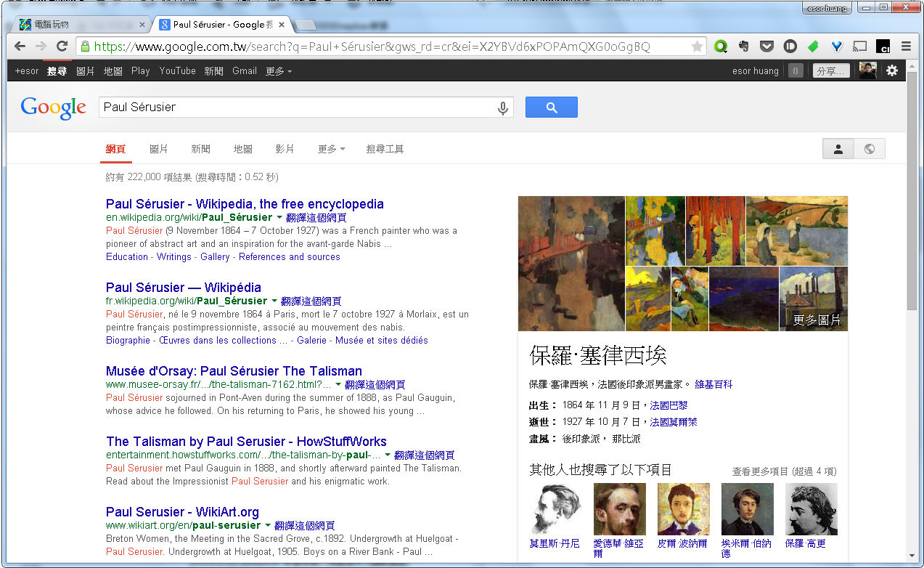Screen dimensions: 924x568
Task: Open The Talisman HowStuffWorks result
Action: point(246,442)
